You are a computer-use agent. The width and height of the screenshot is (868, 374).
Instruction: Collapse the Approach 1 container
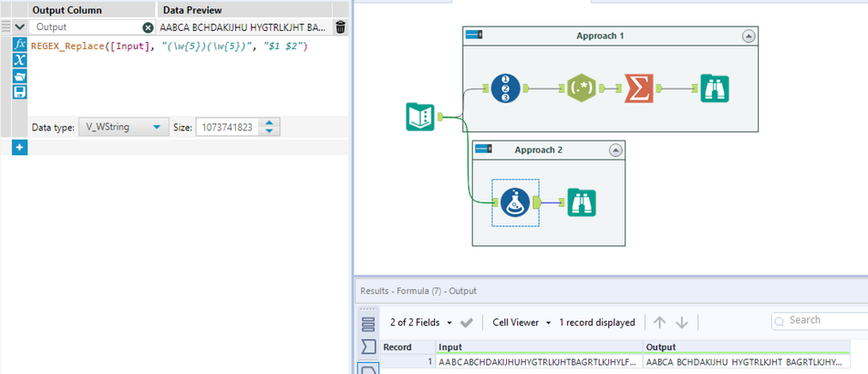pos(748,36)
